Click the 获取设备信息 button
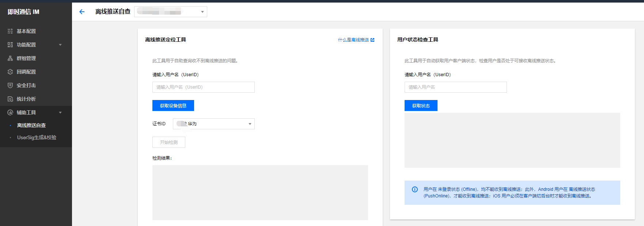Viewport: 644px width, 226px height. coord(173,105)
